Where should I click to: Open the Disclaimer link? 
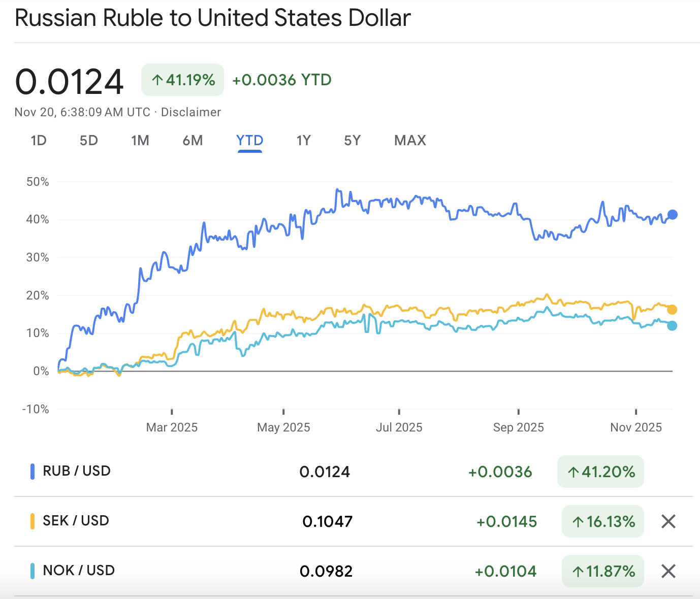191,112
